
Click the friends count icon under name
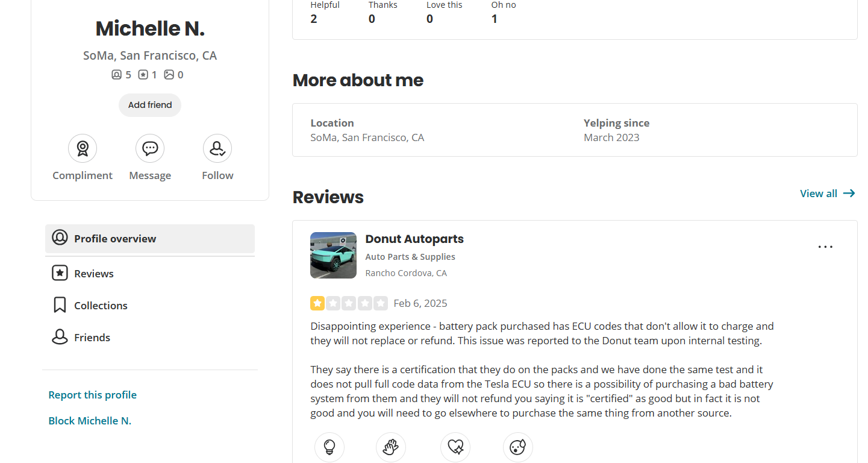pos(116,75)
